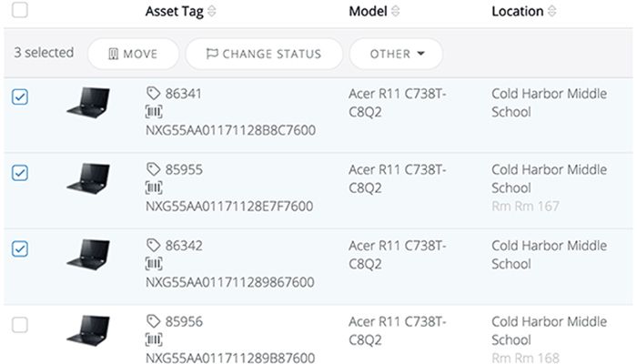Deselect the row checkbox for asset 85955
This screenshot has width=637, height=364.
tap(20, 173)
